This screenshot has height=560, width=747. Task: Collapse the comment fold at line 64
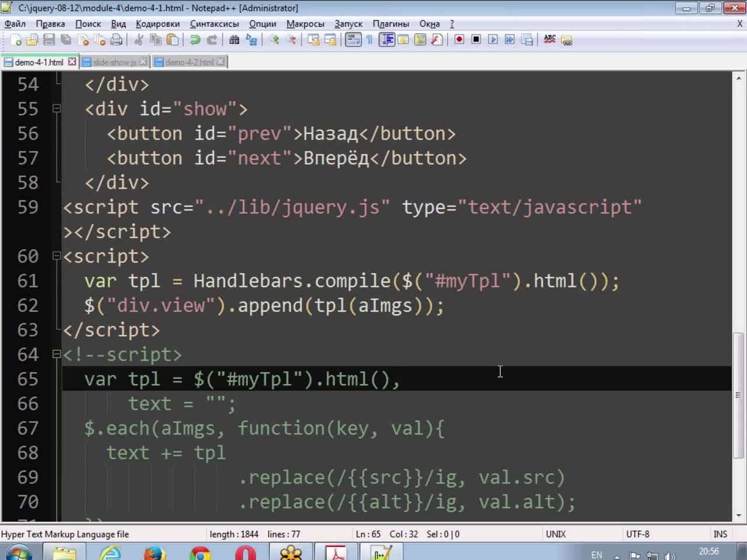click(57, 353)
